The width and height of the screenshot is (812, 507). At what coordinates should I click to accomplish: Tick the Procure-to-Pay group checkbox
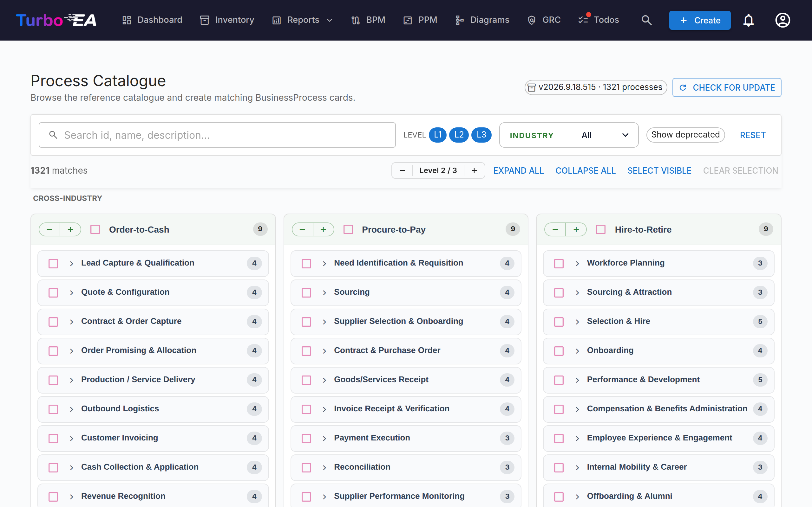click(348, 230)
